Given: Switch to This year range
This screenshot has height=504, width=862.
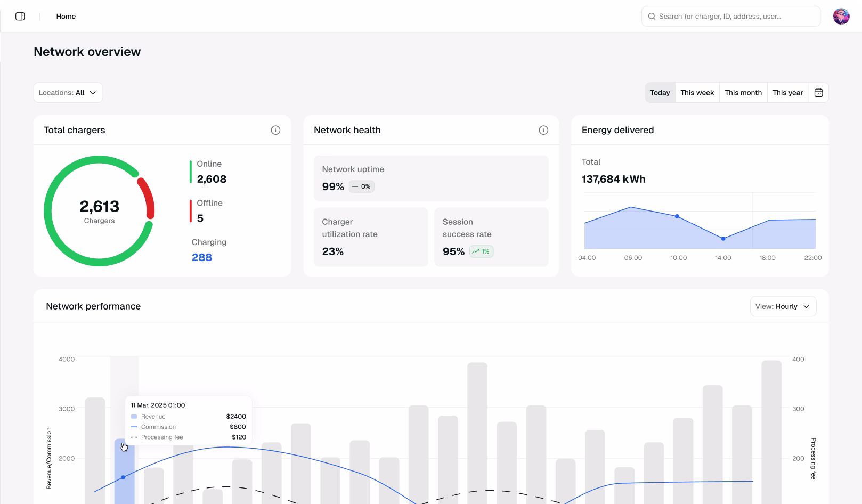Looking at the screenshot, I should [787, 93].
